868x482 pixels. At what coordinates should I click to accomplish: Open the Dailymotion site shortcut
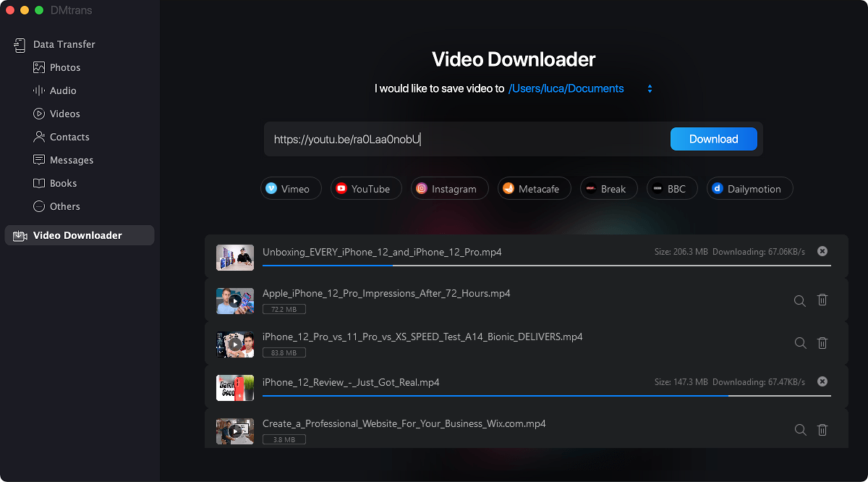(x=749, y=189)
